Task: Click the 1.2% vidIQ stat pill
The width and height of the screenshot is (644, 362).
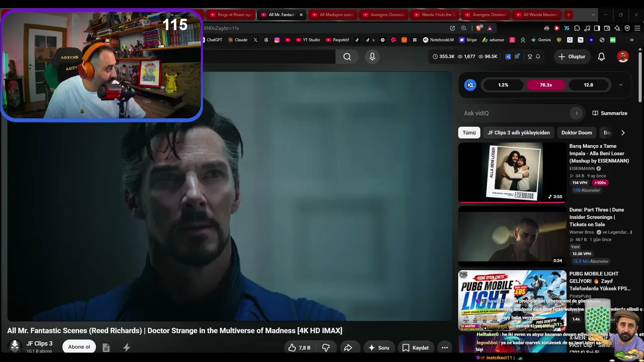Action: click(x=503, y=85)
